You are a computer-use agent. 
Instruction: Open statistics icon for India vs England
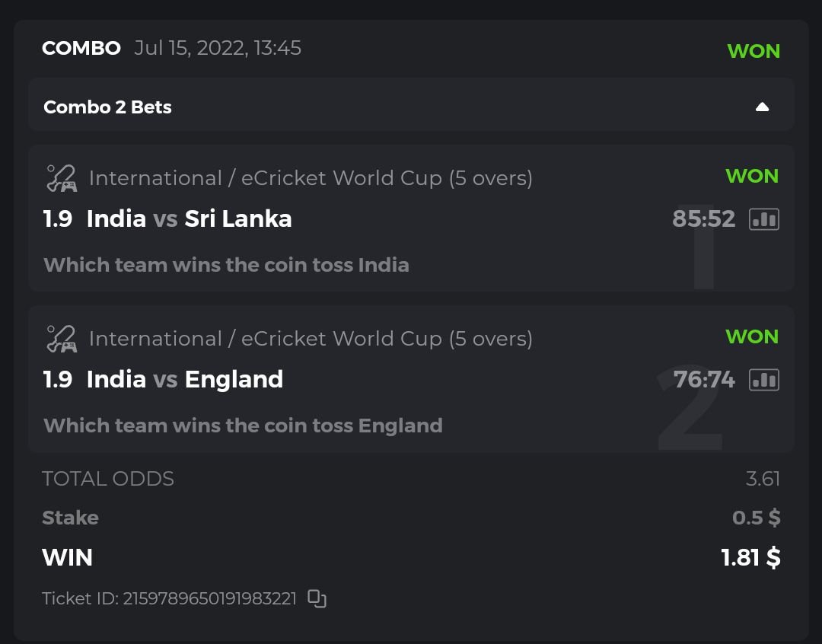tap(764, 379)
